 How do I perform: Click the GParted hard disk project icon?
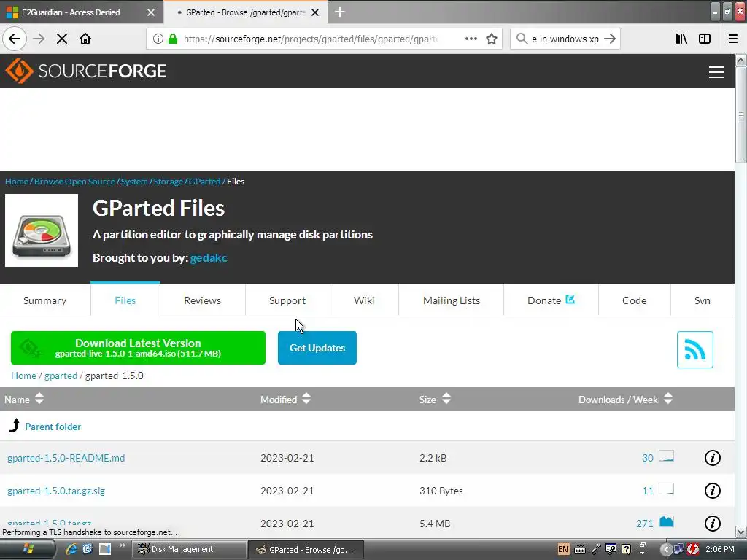point(42,230)
